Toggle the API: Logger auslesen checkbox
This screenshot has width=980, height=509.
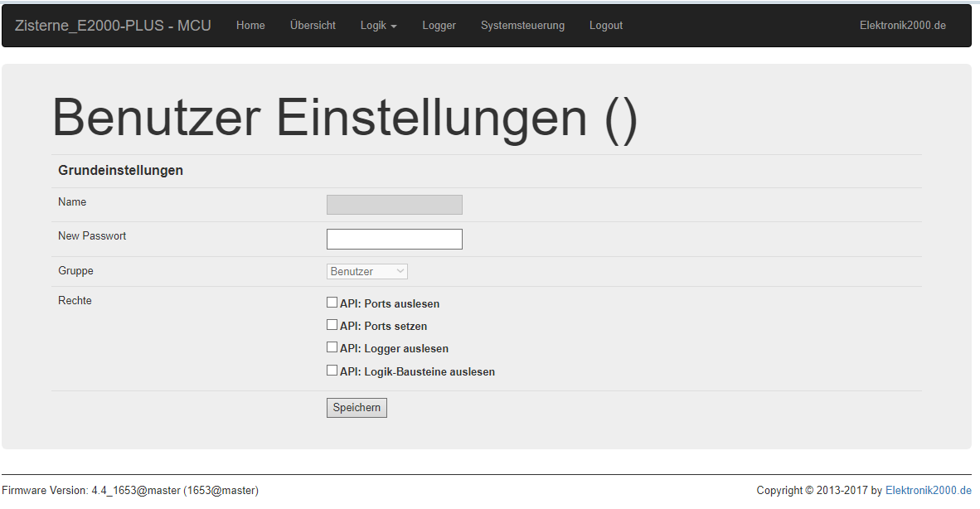click(x=332, y=347)
